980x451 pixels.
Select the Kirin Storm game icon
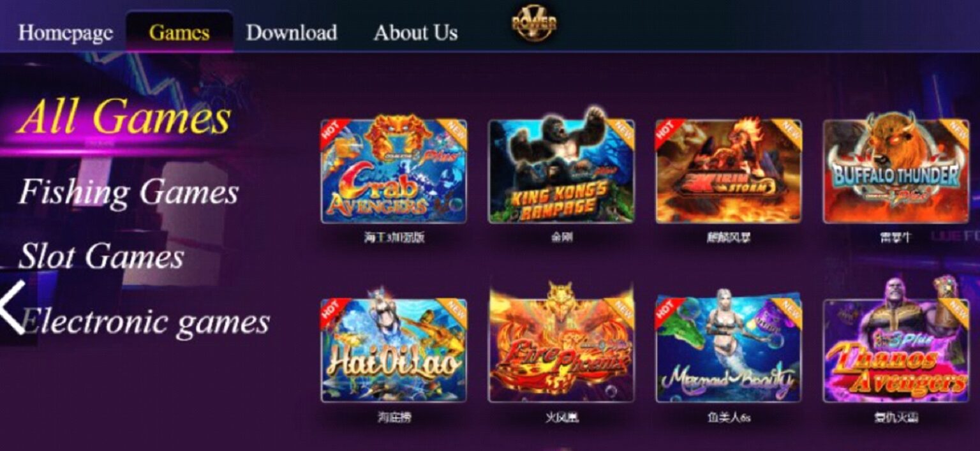coord(729,170)
